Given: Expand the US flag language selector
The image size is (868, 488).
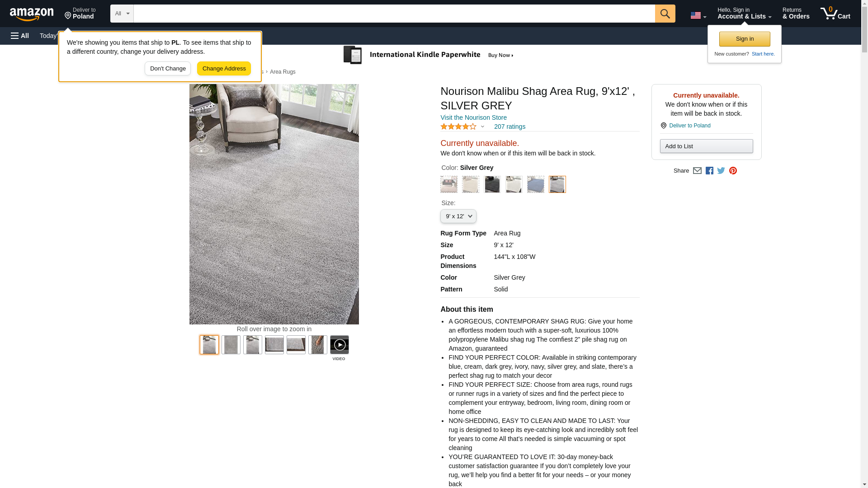Looking at the screenshot, I should pos(698,15).
